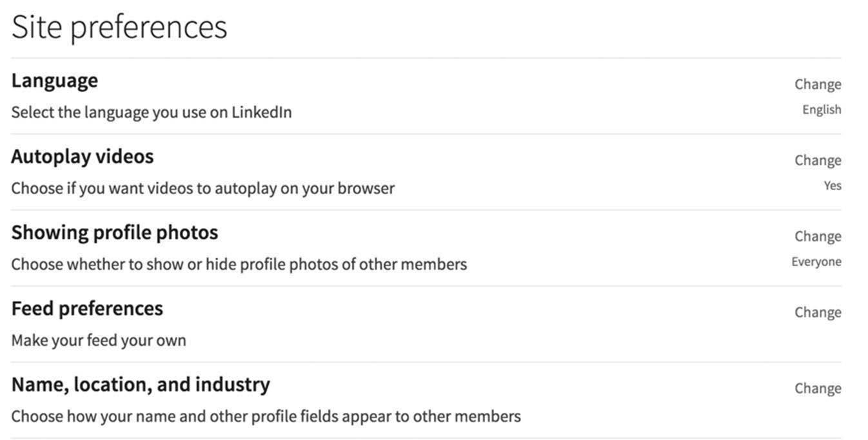868x440 pixels.
Task: Click Change link for Language setting
Action: (x=818, y=84)
